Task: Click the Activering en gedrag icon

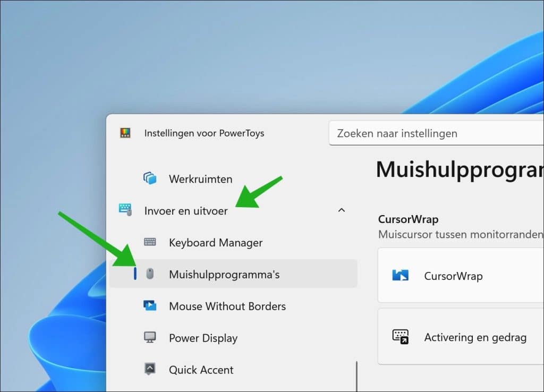Action: (401, 337)
